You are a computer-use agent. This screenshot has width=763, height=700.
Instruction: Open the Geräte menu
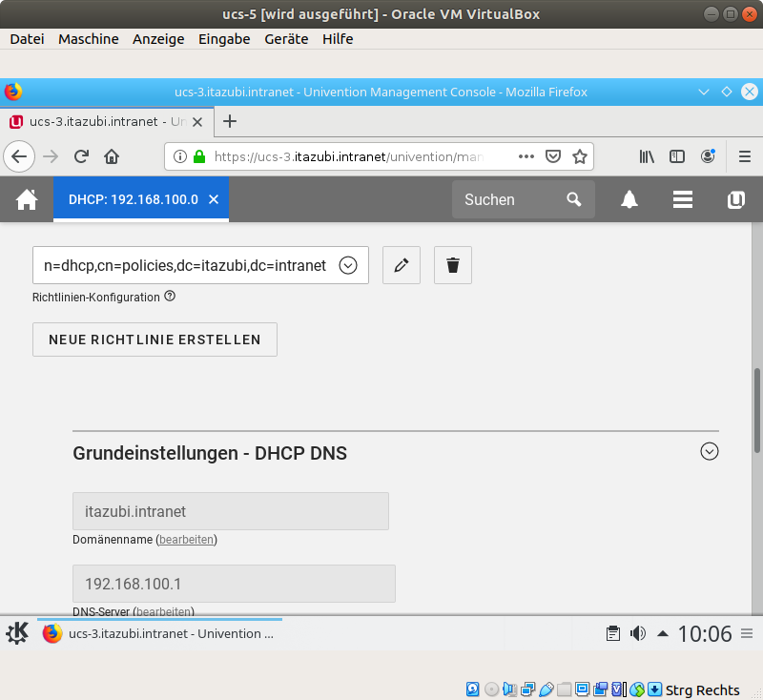point(286,39)
